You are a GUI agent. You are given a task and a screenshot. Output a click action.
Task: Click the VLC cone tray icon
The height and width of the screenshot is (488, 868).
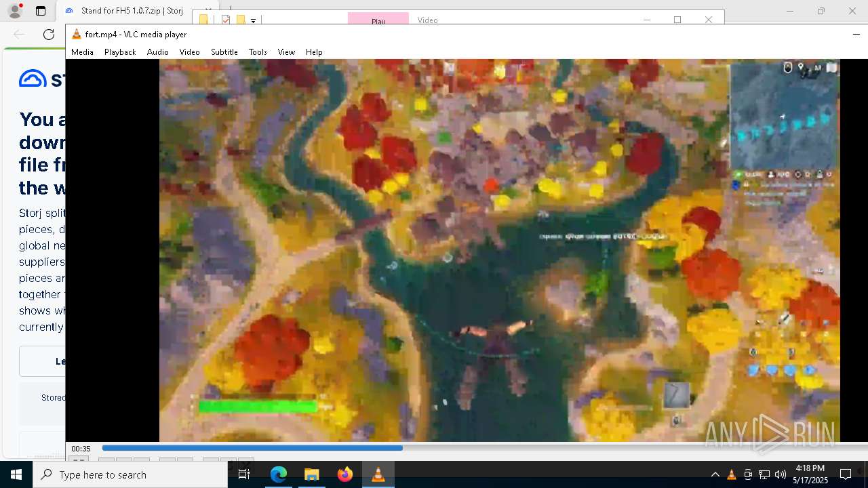click(731, 474)
